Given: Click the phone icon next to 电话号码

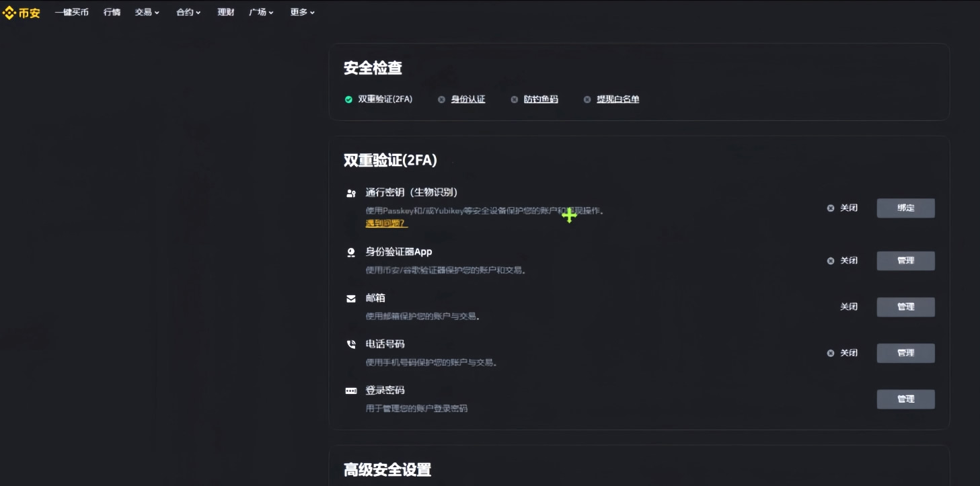Looking at the screenshot, I should [x=350, y=344].
